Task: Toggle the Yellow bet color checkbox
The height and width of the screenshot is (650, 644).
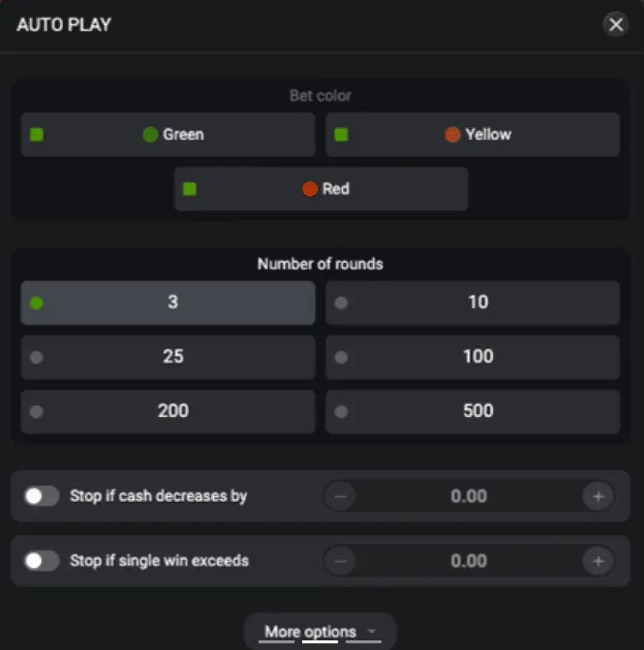Action: click(x=341, y=134)
